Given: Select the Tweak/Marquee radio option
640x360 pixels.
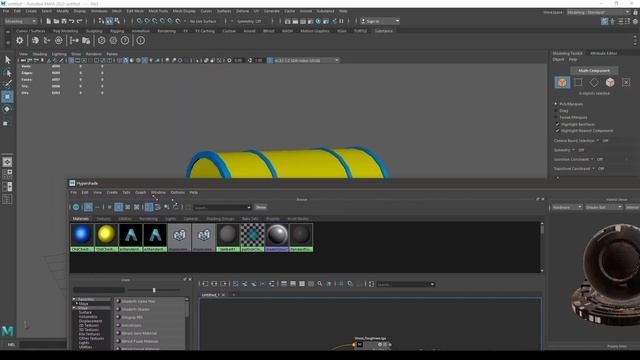Looking at the screenshot, I should pos(556,117).
